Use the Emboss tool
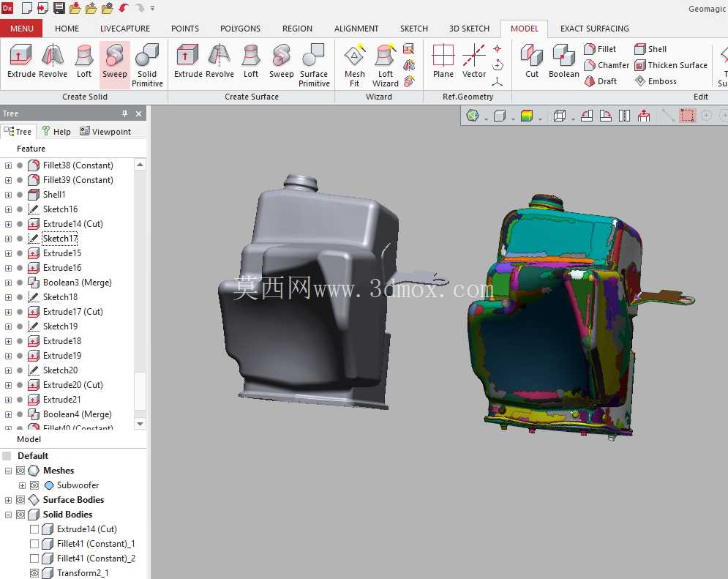 point(656,81)
